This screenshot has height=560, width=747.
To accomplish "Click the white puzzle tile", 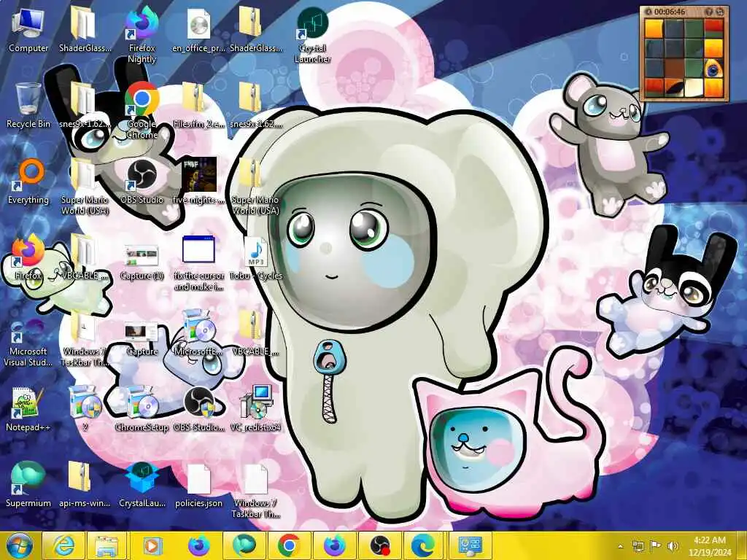I will 694,87.
